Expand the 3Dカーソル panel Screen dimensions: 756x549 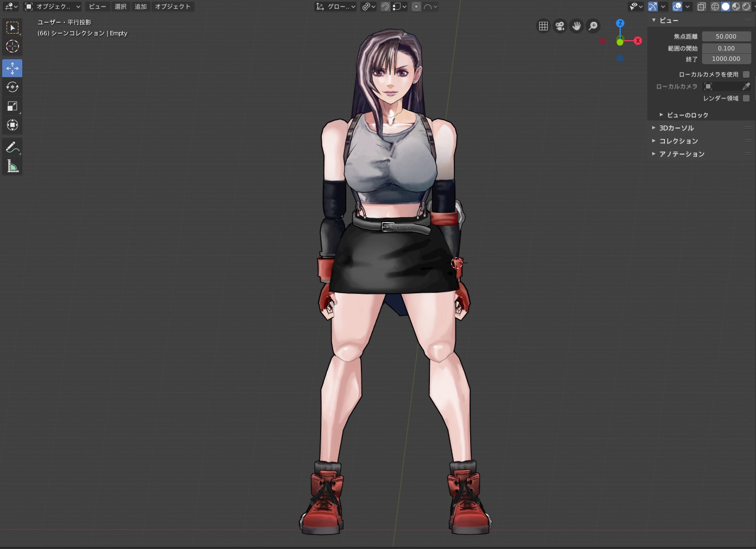[654, 128]
